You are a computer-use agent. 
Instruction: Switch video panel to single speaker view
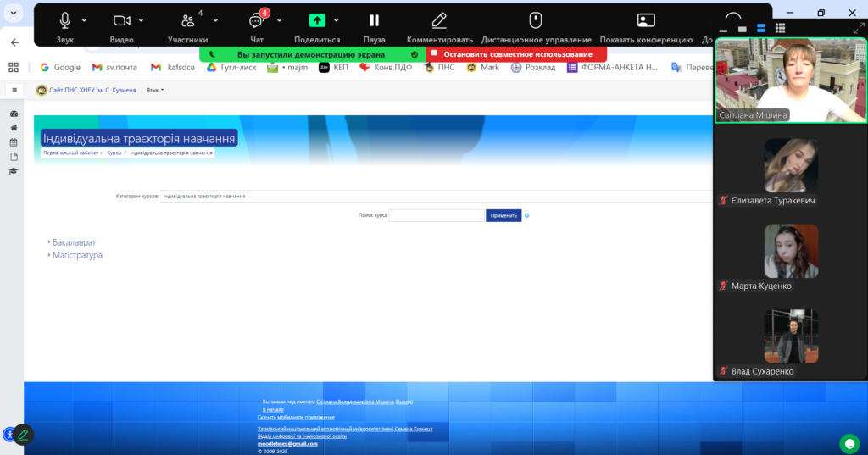click(x=743, y=29)
